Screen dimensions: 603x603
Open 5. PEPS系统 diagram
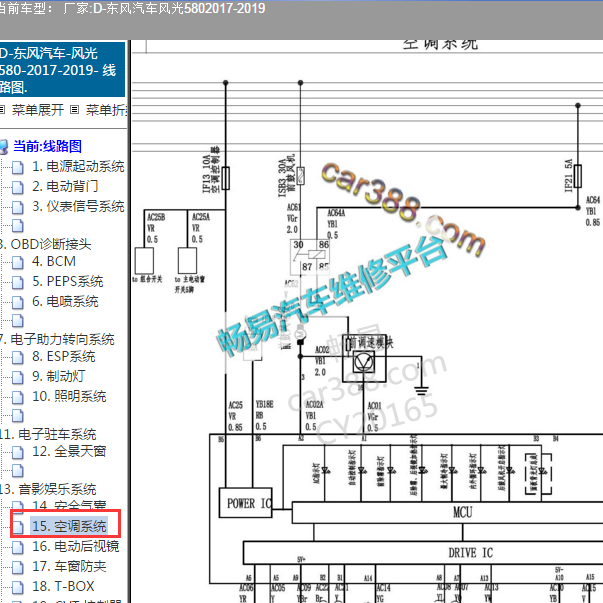(68, 282)
